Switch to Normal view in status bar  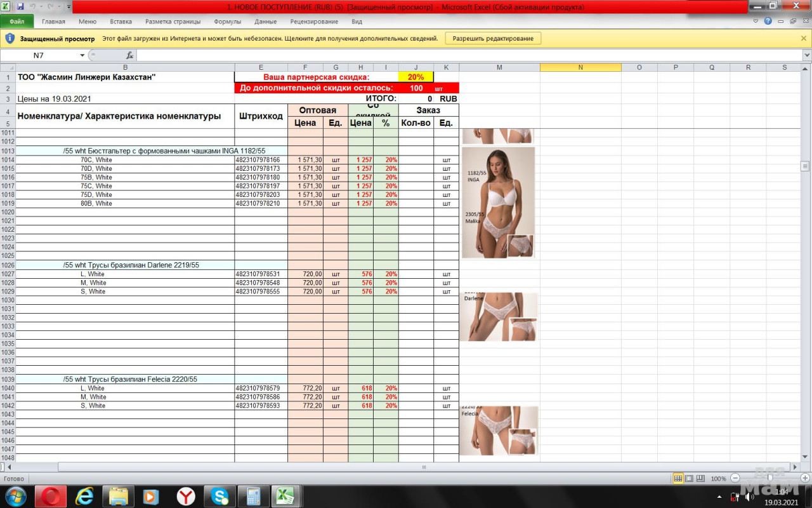pos(678,478)
